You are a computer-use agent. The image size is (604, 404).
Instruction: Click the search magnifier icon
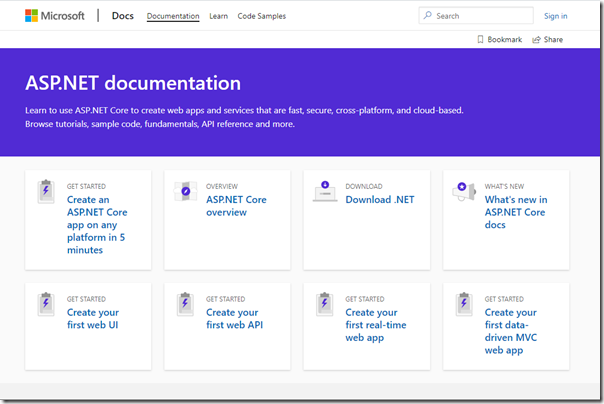click(428, 15)
